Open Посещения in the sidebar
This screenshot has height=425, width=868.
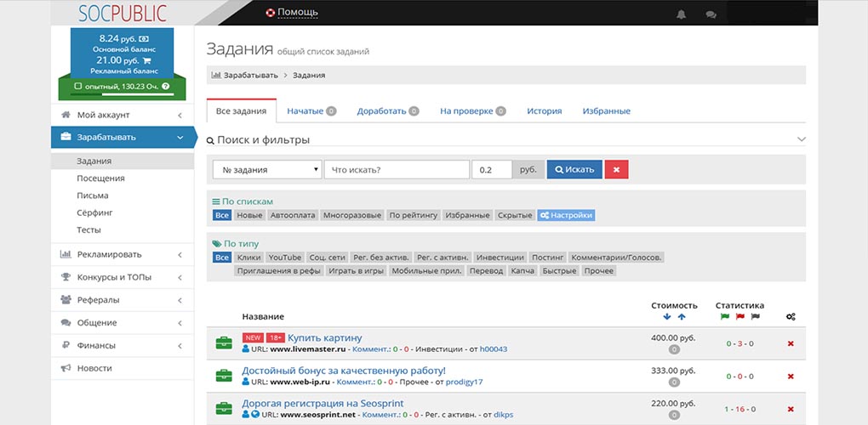click(x=100, y=178)
